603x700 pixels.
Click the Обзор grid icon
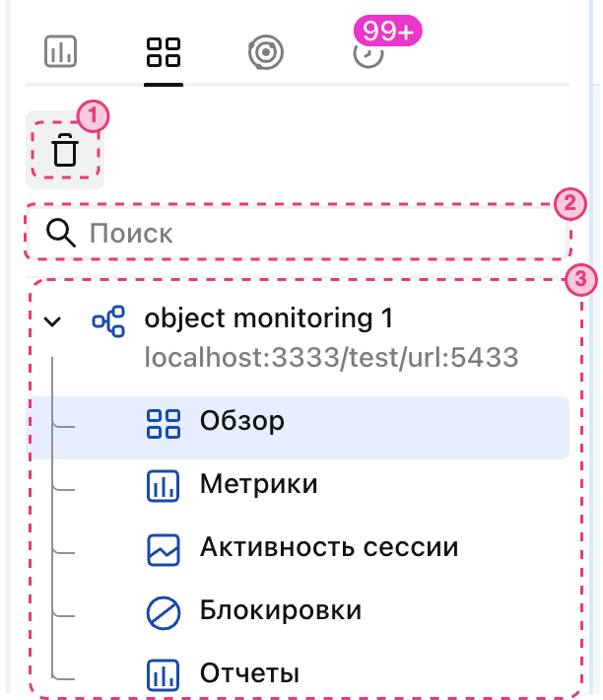(164, 423)
